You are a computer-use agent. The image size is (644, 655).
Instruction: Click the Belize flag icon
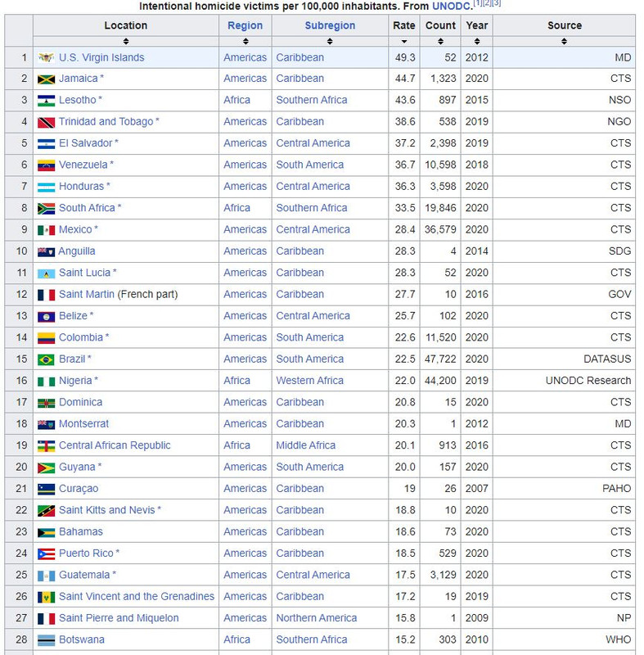pos(46,317)
